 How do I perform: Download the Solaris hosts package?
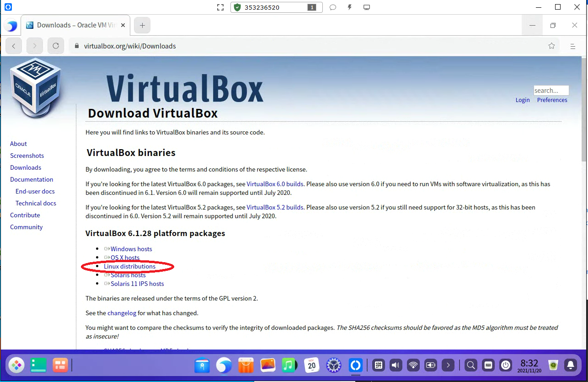coord(128,275)
